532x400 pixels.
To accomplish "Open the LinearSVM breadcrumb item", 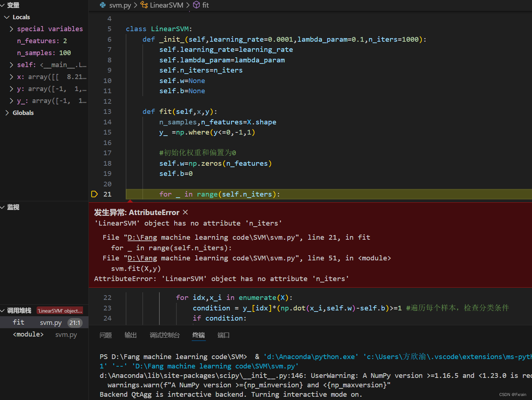I will [x=167, y=5].
